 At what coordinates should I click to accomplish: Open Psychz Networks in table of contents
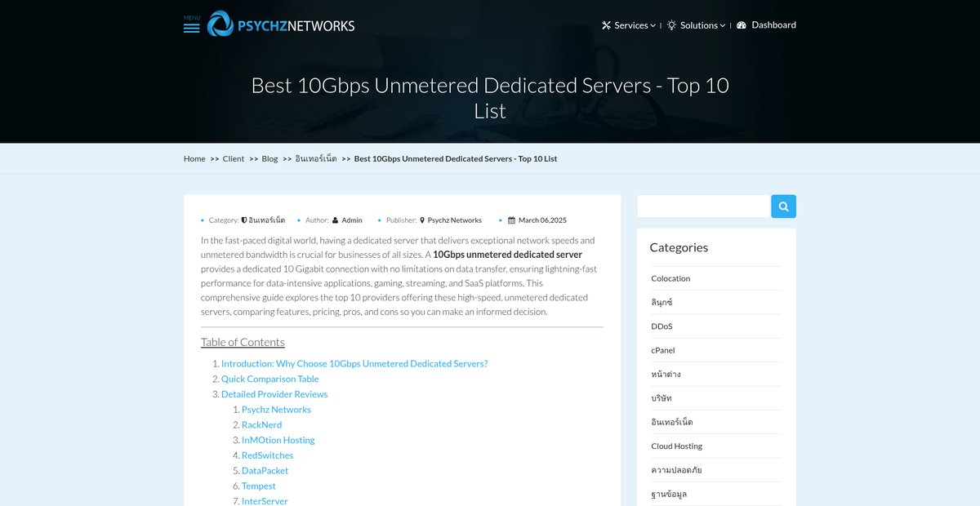(276, 410)
